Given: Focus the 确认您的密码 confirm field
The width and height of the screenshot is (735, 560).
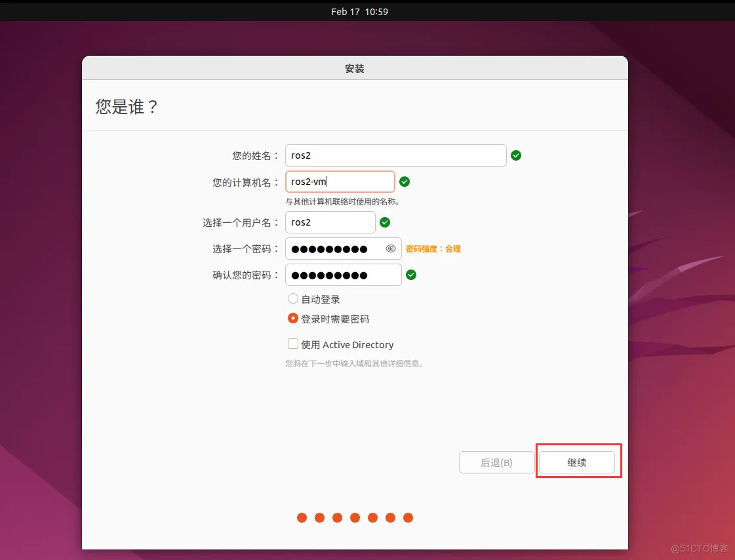Looking at the screenshot, I should (x=343, y=275).
